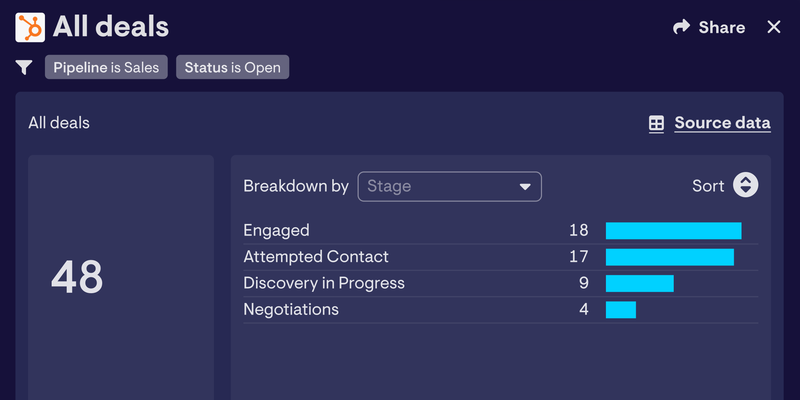Click the Engaged stage row

tap(501, 231)
